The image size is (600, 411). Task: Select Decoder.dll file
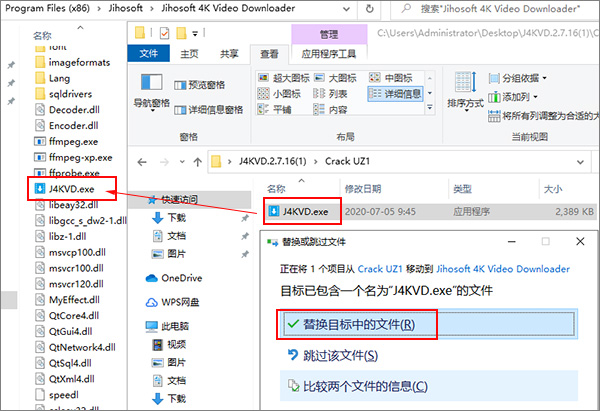tap(67, 110)
